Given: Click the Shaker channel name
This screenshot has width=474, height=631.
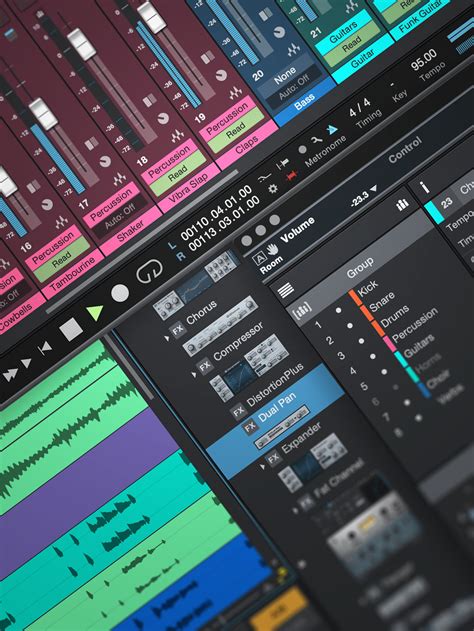Looking at the screenshot, I should [x=130, y=231].
